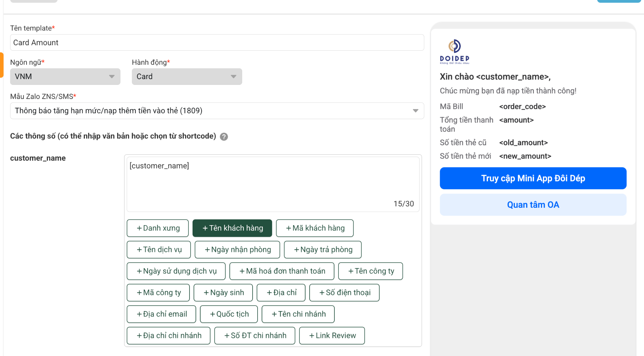
Task: Select the Quốc tịch shortcode
Action: pos(228,314)
